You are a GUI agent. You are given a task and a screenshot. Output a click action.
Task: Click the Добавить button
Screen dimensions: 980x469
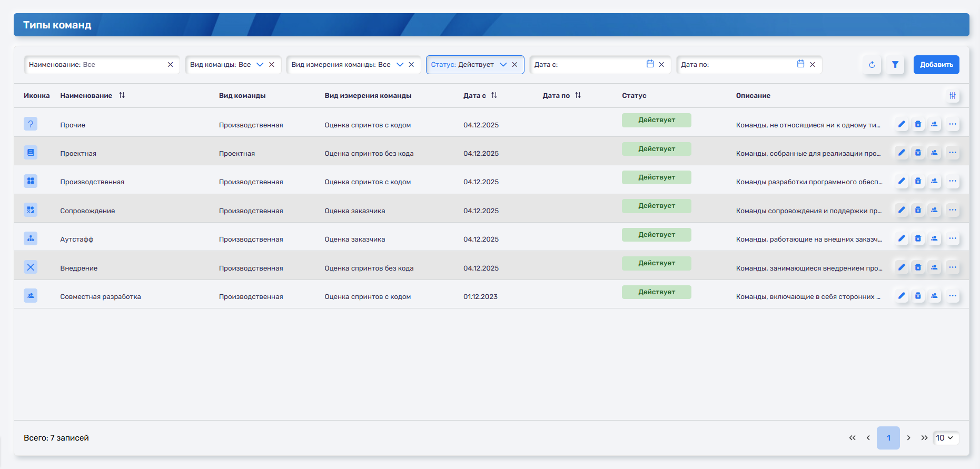(936, 65)
